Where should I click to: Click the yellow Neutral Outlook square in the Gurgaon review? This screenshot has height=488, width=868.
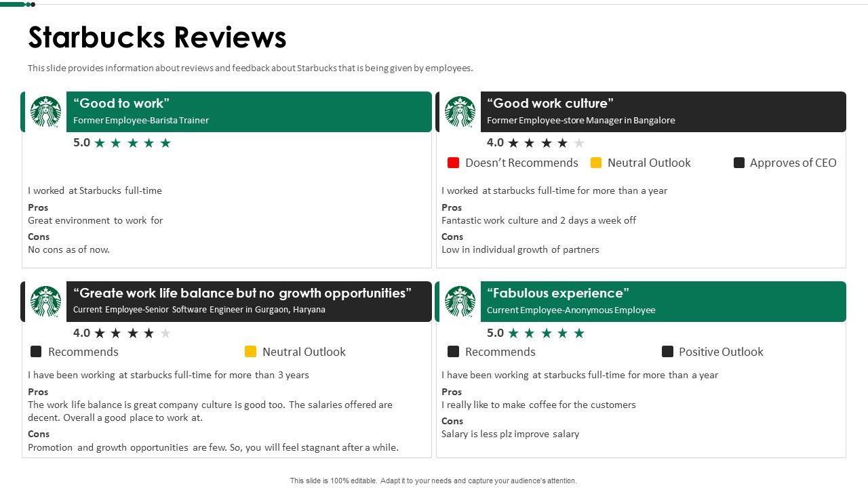(250, 351)
